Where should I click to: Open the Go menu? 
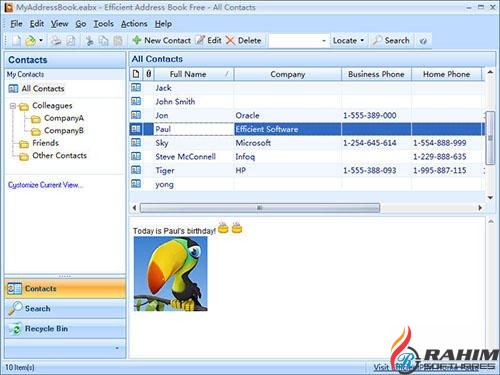tap(81, 24)
